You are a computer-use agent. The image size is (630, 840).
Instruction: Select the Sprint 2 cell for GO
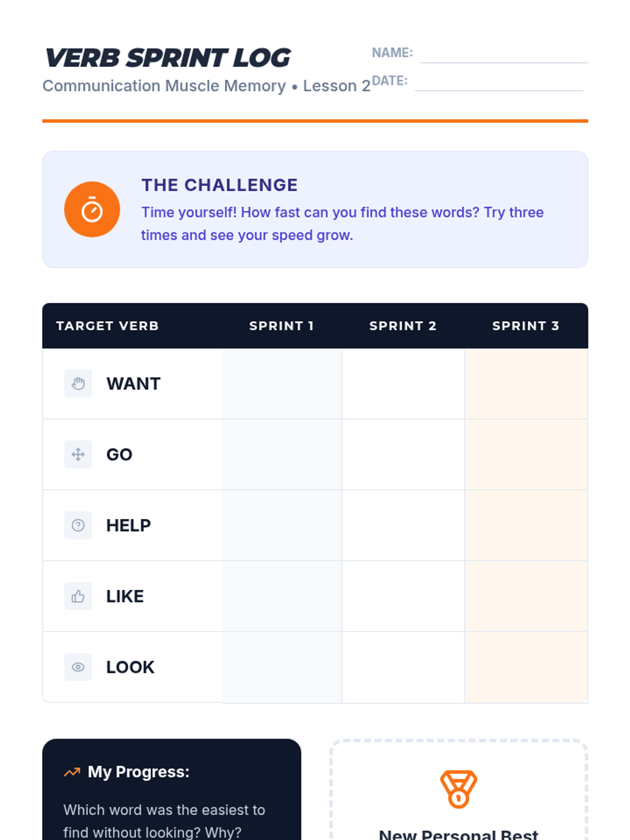pyautogui.click(x=403, y=455)
